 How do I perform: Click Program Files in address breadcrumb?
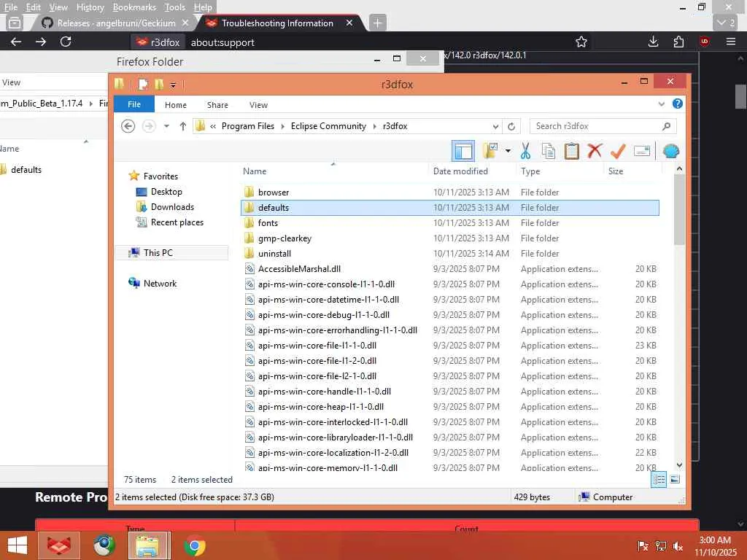[248, 126]
